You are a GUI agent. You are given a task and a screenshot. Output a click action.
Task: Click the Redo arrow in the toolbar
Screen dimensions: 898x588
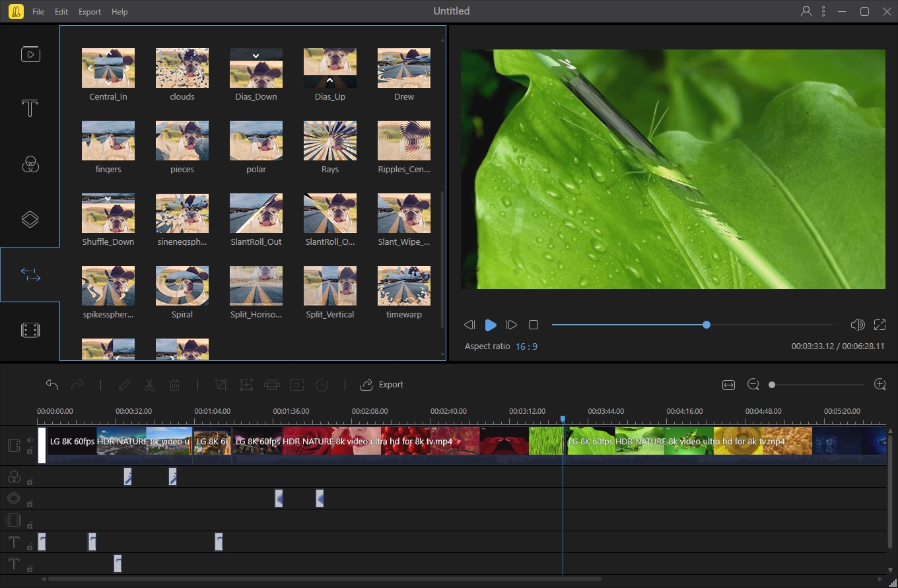click(x=77, y=385)
